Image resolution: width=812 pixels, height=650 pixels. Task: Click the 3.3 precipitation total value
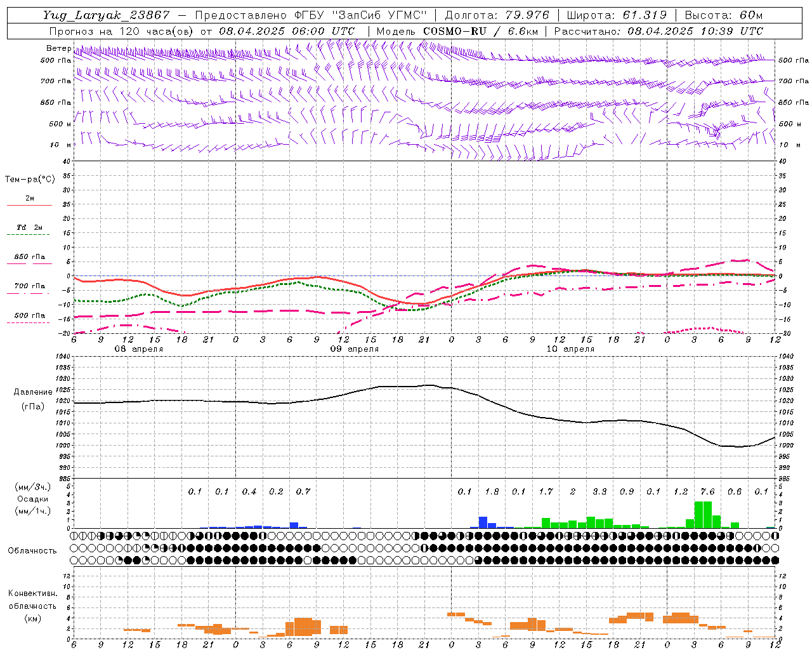coord(599,492)
